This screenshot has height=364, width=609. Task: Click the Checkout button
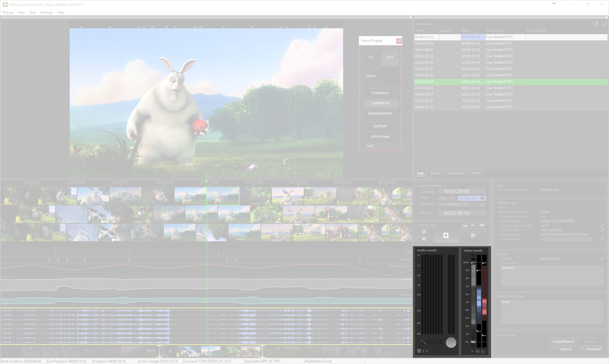coord(591,349)
